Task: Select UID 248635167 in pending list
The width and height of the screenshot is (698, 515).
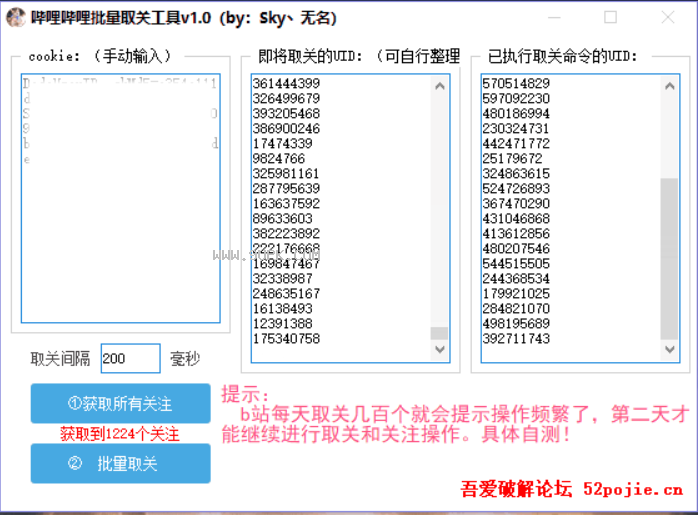Action: [x=286, y=294]
